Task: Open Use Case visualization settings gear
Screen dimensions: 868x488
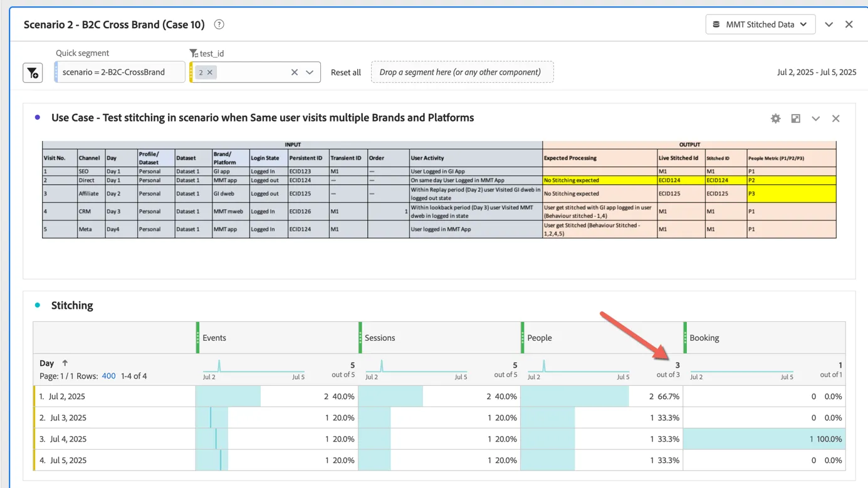Action: [x=776, y=118]
